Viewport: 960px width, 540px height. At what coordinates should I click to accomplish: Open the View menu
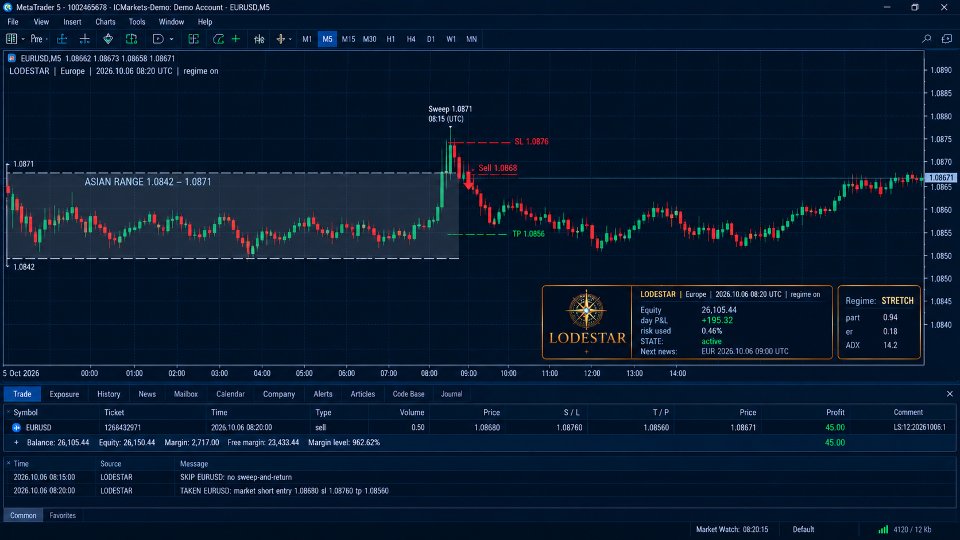[x=41, y=21]
